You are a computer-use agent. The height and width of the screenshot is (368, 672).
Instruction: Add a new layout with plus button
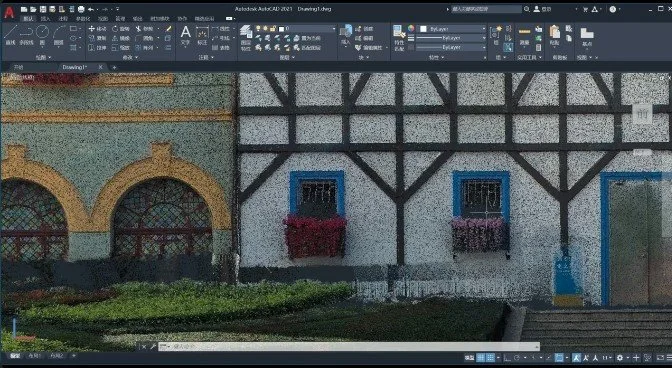tap(73, 356)
